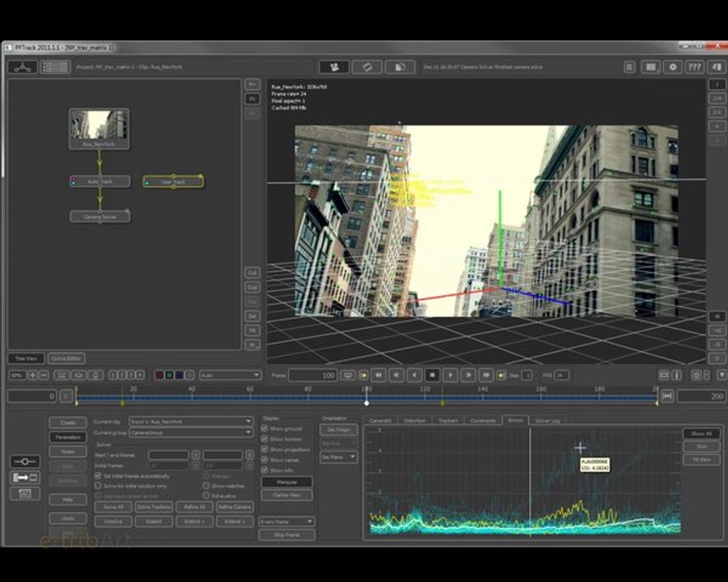Select the slider-style icon in the lower left panel
Viewport: 728px width, 582px height.
coord(25,462)
